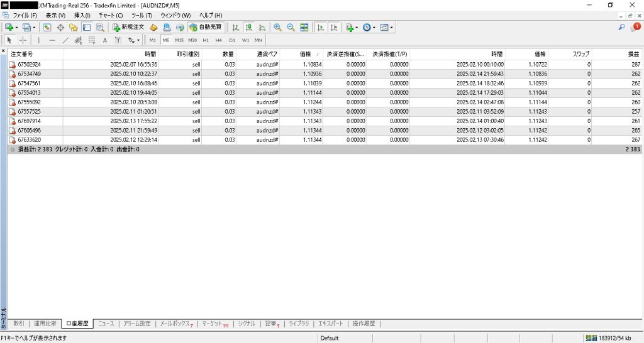Open the Market Watch panel icon
The height and width of the screenshot is (343, 644).
coord(48,28)
